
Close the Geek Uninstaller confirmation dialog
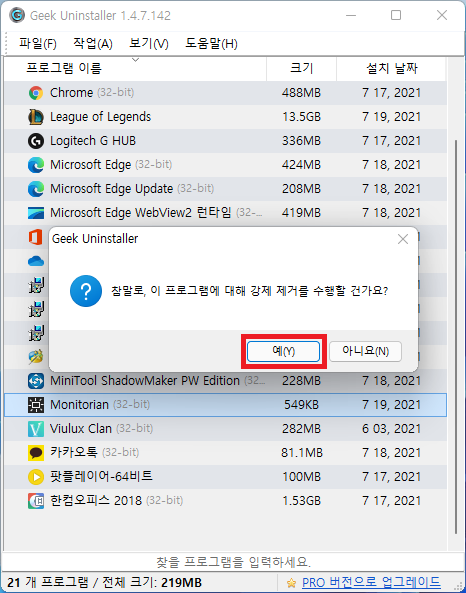[x=403, y=239]
